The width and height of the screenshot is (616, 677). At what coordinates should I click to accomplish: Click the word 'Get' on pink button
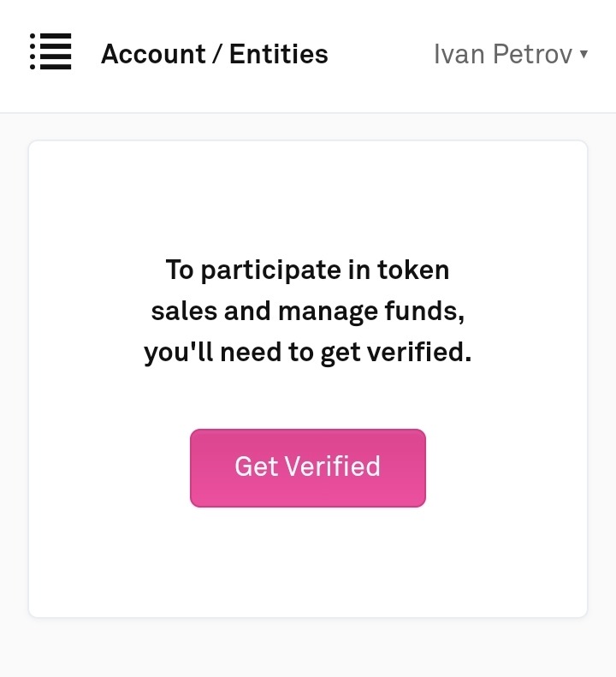point(255,467)
